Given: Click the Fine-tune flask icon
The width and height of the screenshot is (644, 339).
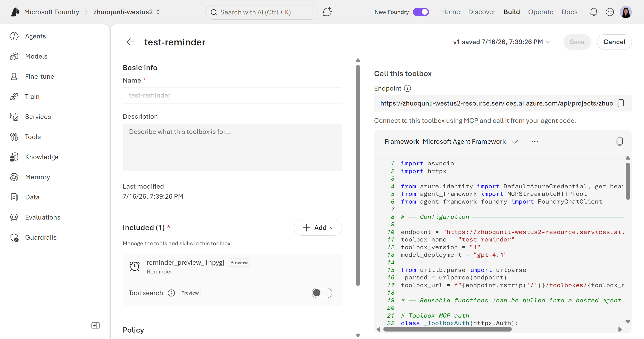Looking at the screenshot, I should click(x=14, y=77).
